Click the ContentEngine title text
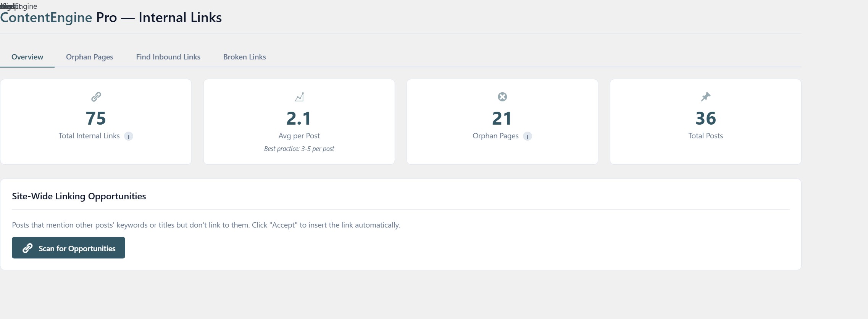Viewport: 868px width, 319px height. pyautogui.click(x=46, y=18)
